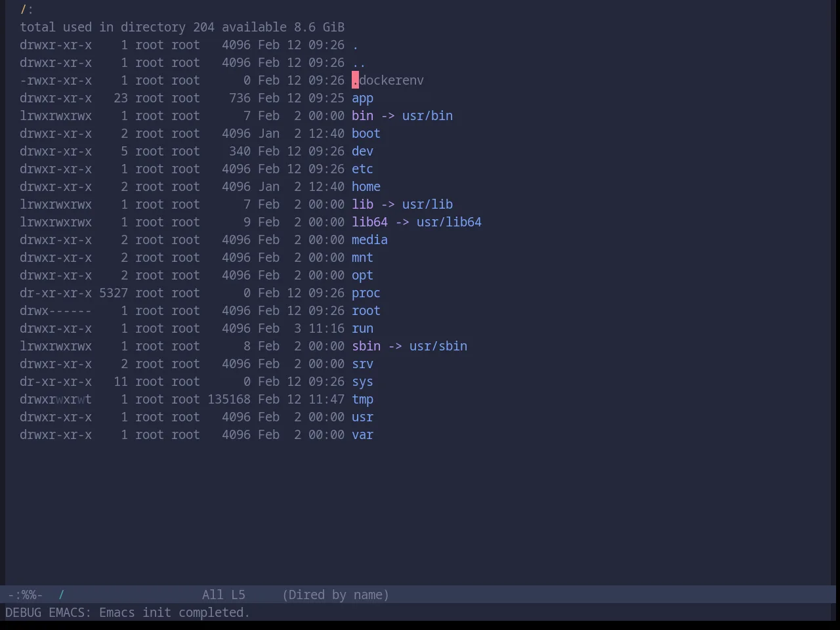Image resolution: width=840 pixels, height=630 pixels.
Task: Click size 135168 in the tmp row
Action: click(229, 399)
